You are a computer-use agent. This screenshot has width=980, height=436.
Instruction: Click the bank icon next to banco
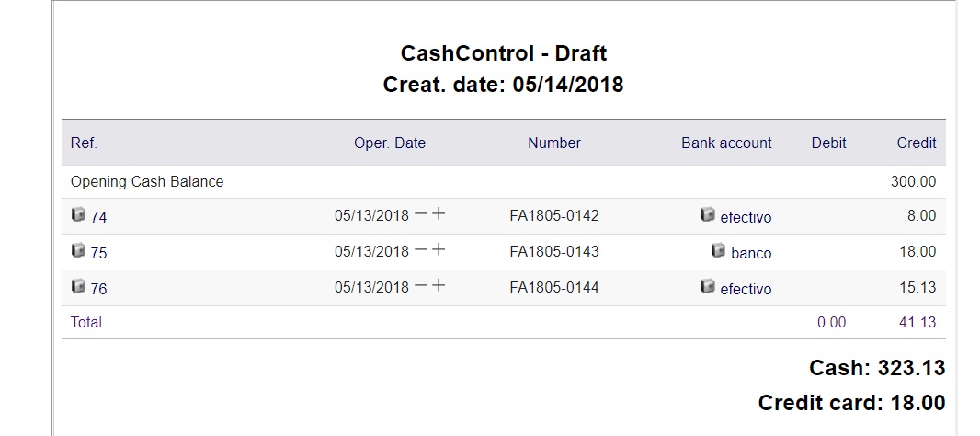pyautogui.click(x=719, y=250)
